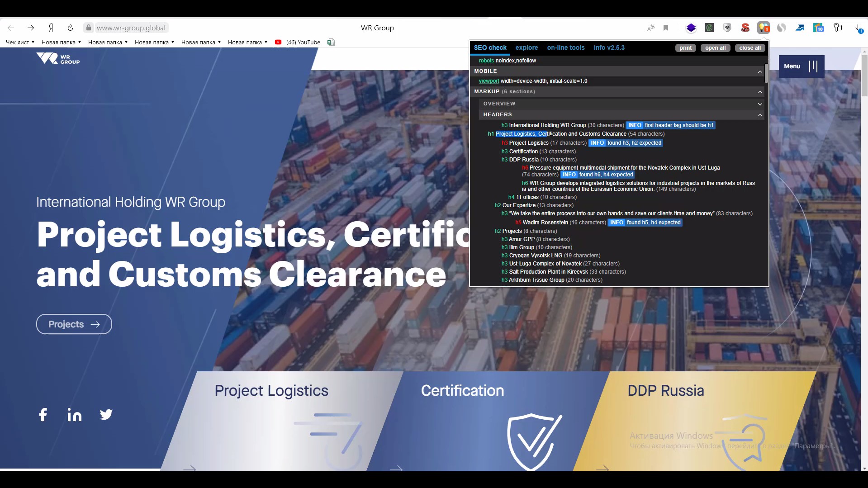The height and width of the screenshot is (488, 868).
Task: Open the Чек лист bookmarks folder
Action: [x=20, y=42]
